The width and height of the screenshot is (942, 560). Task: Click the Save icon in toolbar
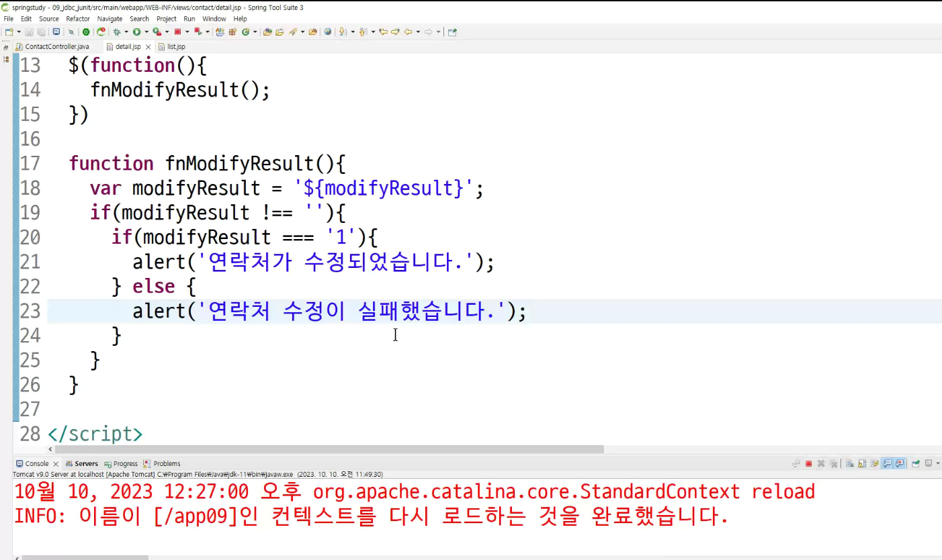pyautogui.click(x=29, y=32)
